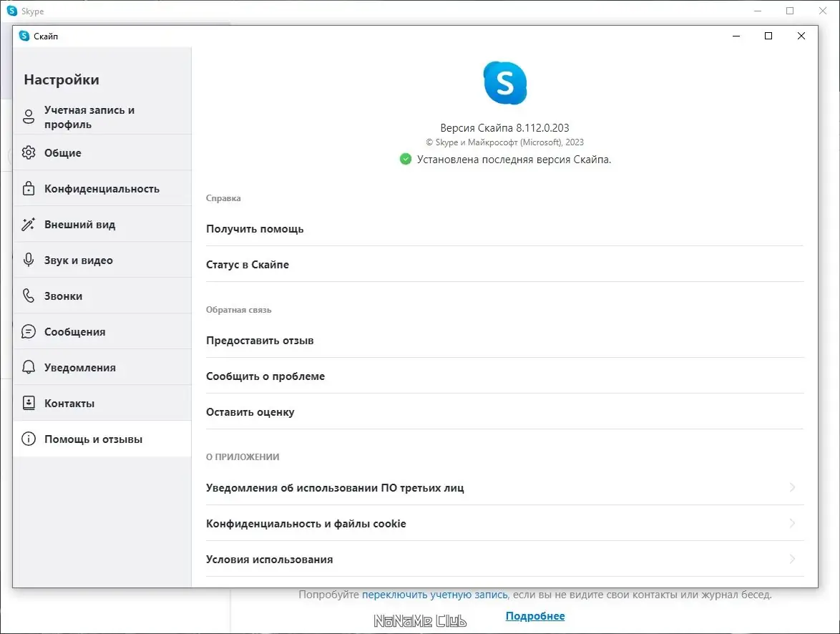The image size is (840, 634).
Task: Click the phone handset icon beside Звонки
Action: (x=29, y=296)
